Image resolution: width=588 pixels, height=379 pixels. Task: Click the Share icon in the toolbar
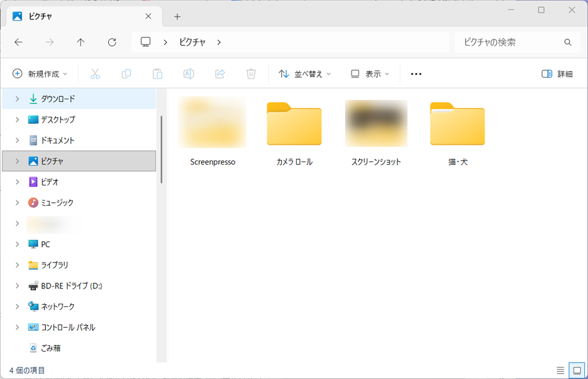click(x=219, y=73)
